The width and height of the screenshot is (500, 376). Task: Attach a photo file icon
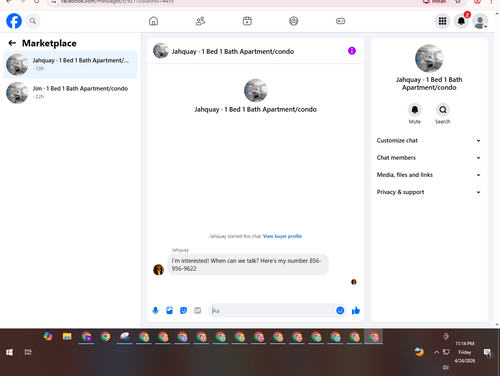(x=169, y=311)
